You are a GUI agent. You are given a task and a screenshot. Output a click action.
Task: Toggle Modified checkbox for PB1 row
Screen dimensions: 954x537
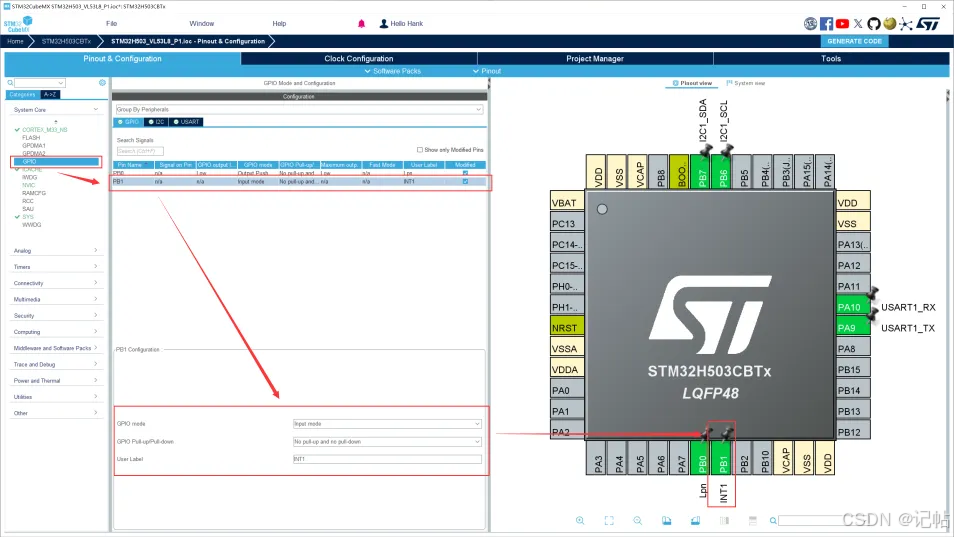[x=465, y=182]
